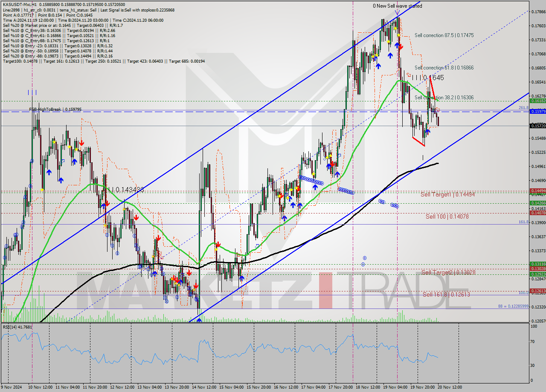Click the '9 Nov 2024' time axis label
Image resolution: width=546 pixels, height=392 pixels.
12,387
